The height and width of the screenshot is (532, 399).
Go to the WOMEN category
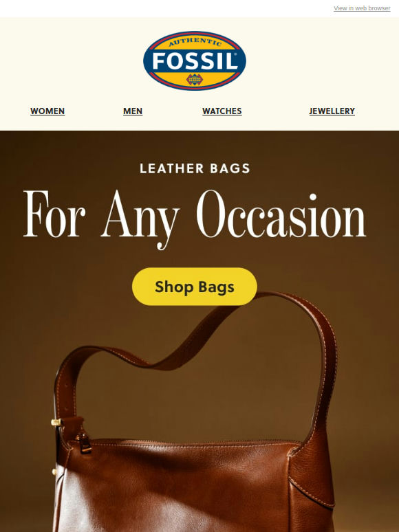pos(47,111)
